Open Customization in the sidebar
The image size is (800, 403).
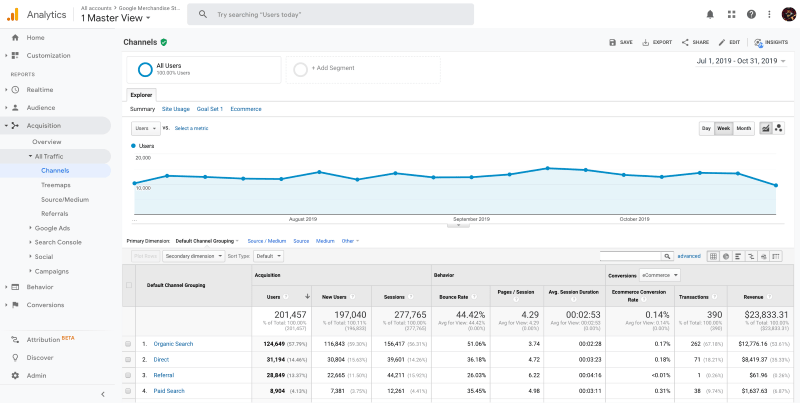pos(48,56)
